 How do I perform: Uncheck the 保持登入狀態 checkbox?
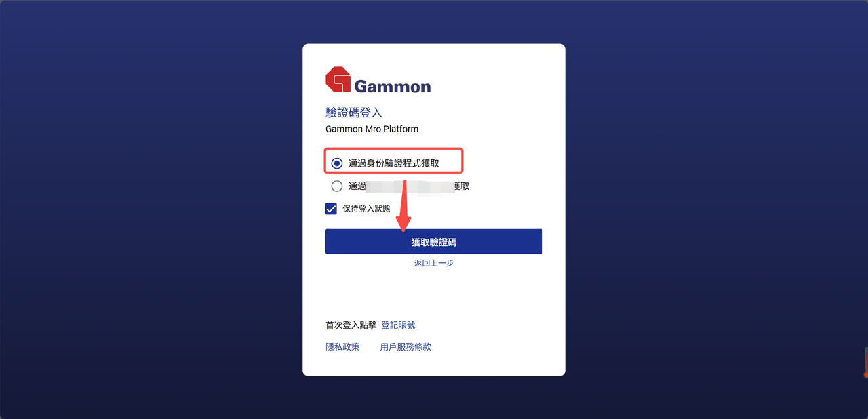tap(331, 209)
